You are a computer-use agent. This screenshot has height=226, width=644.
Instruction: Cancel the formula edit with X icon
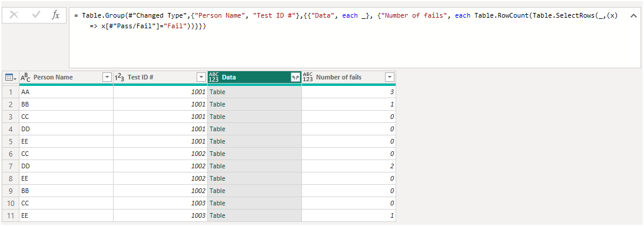14,15
